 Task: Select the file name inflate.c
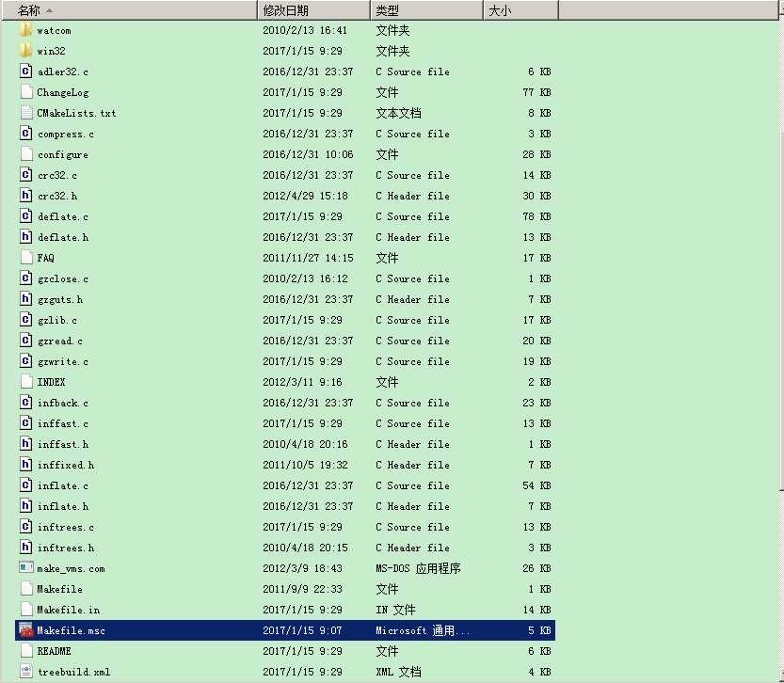click(63, 485)
